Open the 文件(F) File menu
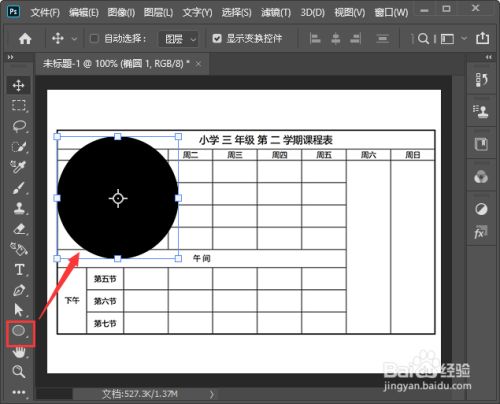Viewport: 500px width, 404px height. click(45, 13)
